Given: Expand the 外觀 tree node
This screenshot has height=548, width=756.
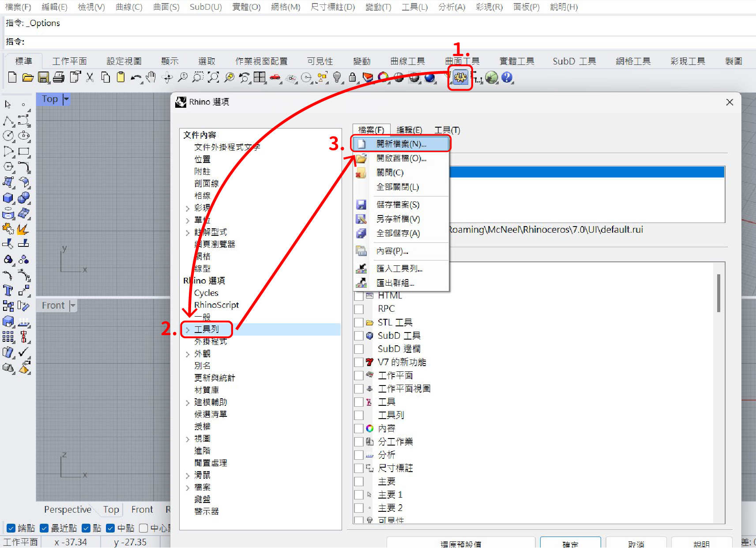Looking at the screenshot, I should (x=188, y=354).
